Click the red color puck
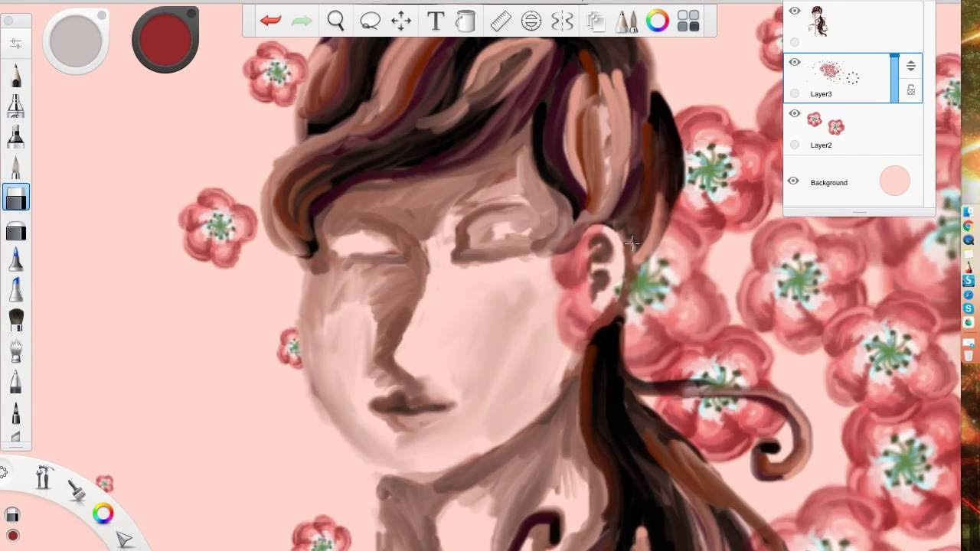 pyautogui.click(x=165, y=40)
